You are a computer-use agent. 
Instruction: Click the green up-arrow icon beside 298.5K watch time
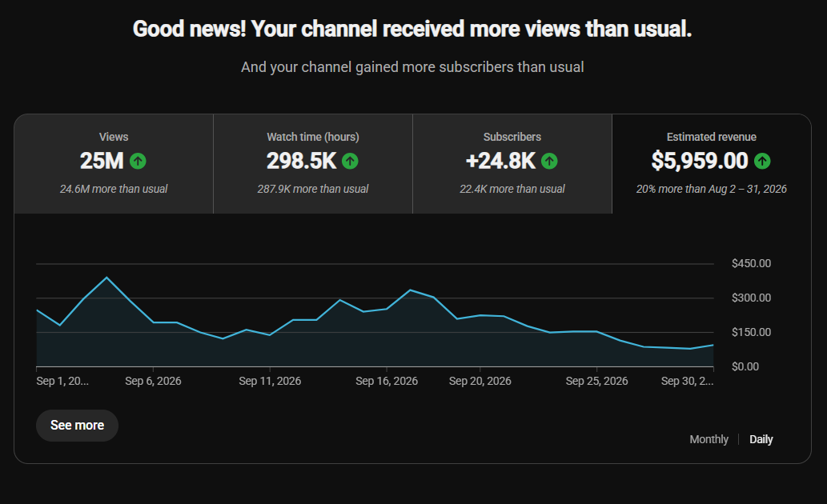tap(350, 161)
